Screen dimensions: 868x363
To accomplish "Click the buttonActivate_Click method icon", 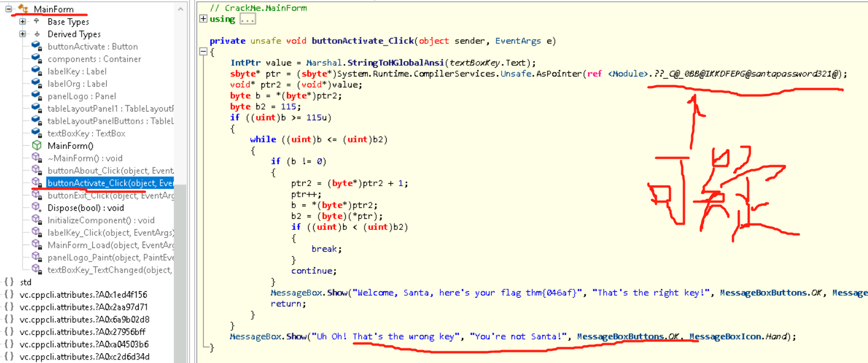I will (x=36, y=183).
